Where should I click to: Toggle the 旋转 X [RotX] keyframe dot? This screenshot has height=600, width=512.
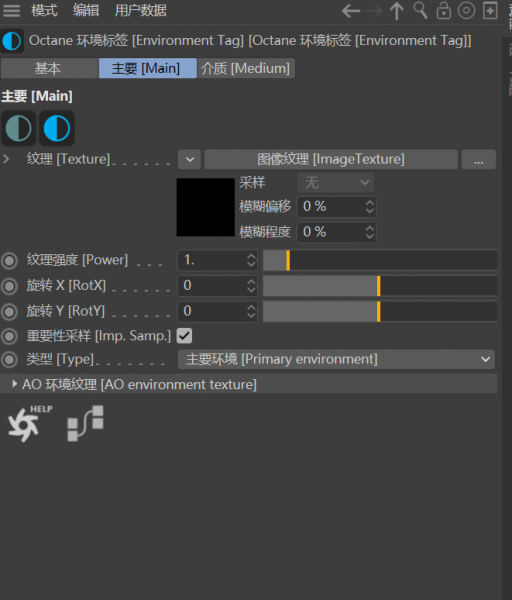coord(10,286)
